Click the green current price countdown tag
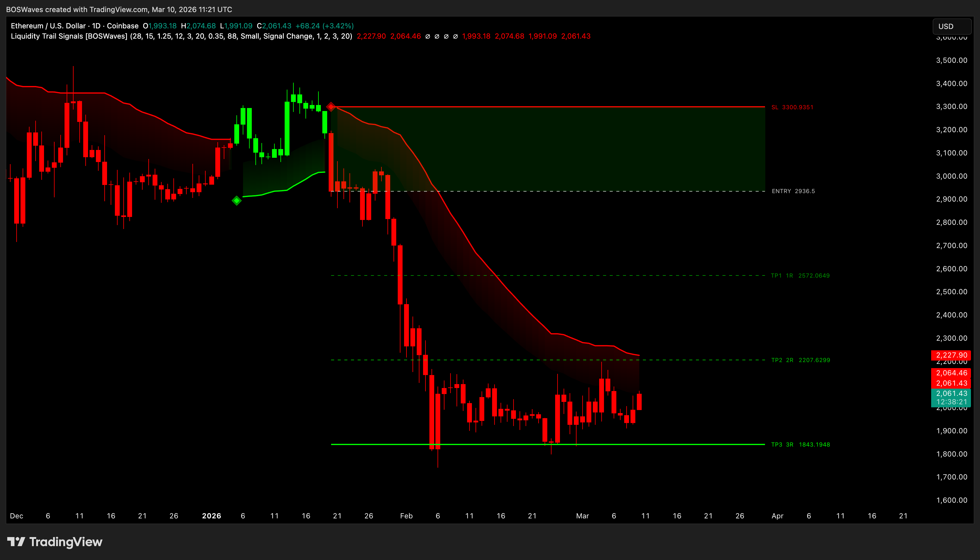Viewport: 980px width, 560px height. 951,398
